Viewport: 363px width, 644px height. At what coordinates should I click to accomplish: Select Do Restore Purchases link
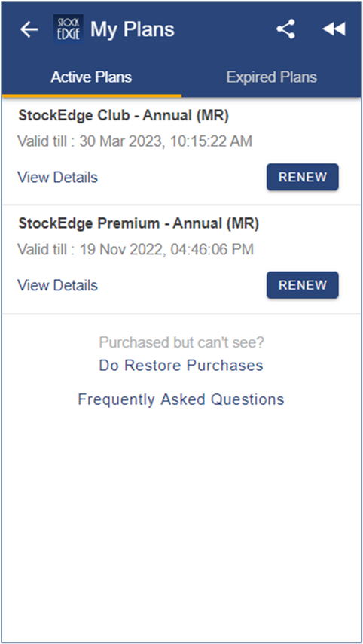pyautogui.click(x=181, y=365)
